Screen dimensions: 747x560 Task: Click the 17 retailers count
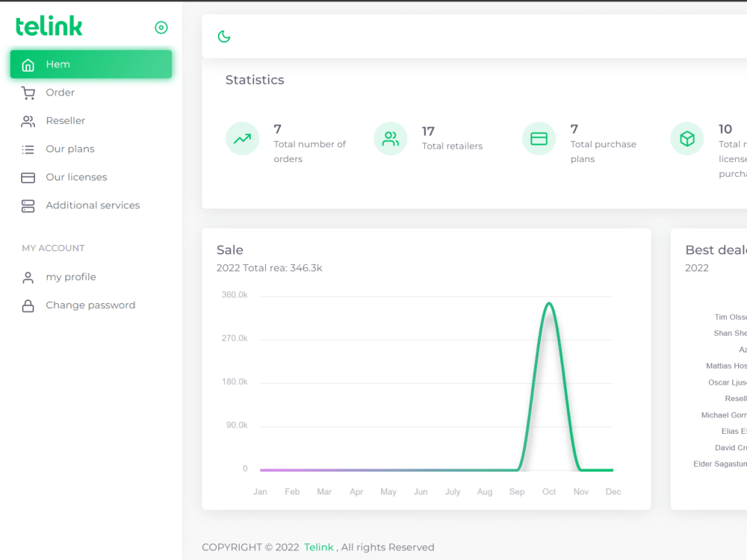[x=428, y=131]
